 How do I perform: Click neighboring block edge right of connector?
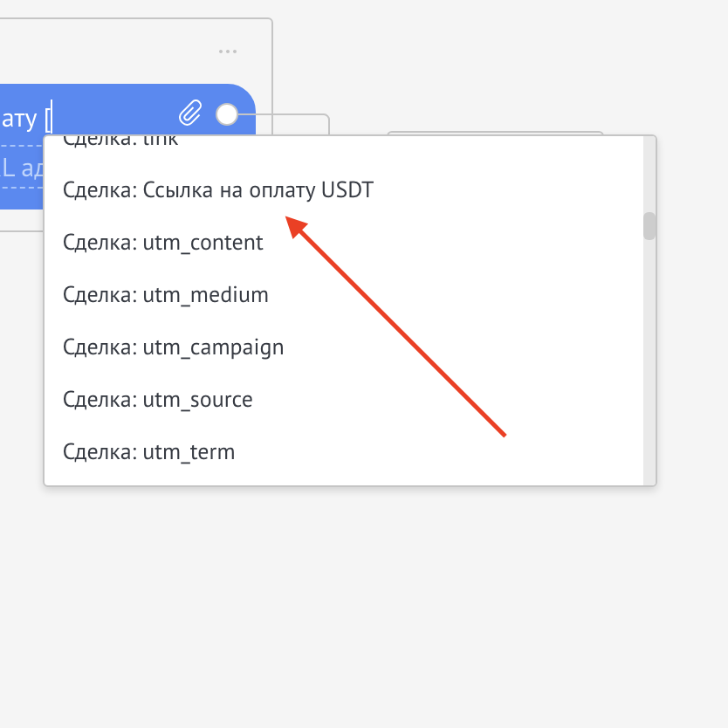click(494, 133)
